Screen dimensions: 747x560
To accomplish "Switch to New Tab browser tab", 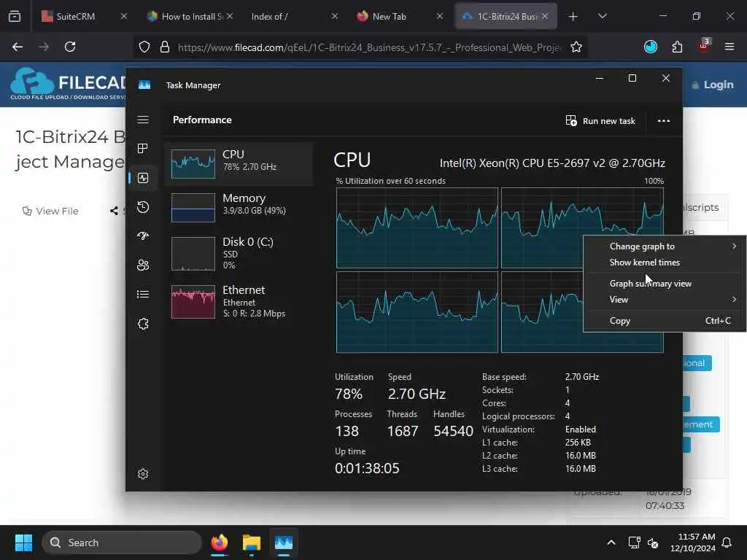I will 391,16.
